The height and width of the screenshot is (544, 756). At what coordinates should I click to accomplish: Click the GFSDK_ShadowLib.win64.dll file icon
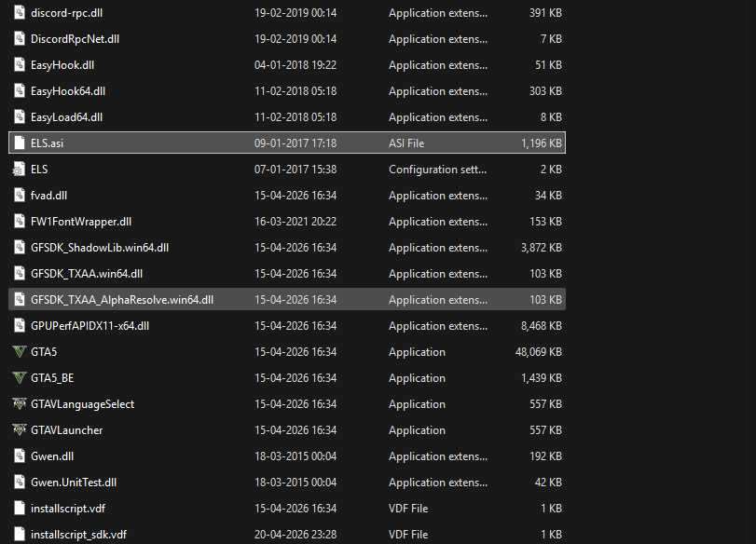(20, 247)
